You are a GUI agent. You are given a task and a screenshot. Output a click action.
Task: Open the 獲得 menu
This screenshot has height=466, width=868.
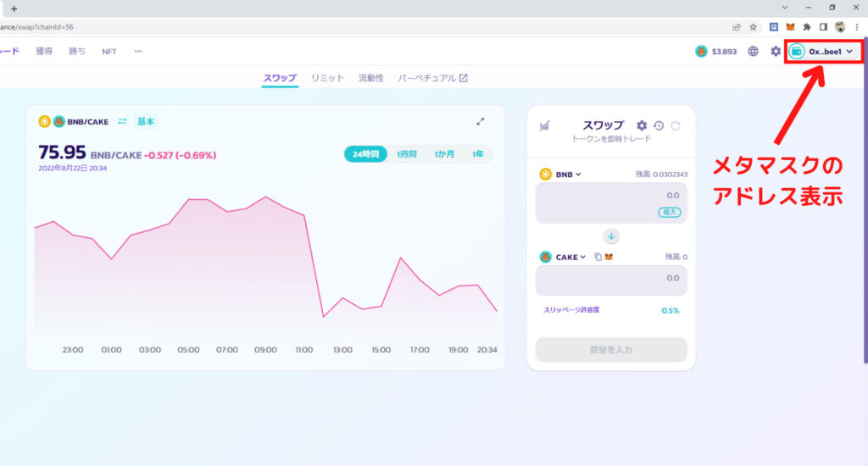[44, 52]
